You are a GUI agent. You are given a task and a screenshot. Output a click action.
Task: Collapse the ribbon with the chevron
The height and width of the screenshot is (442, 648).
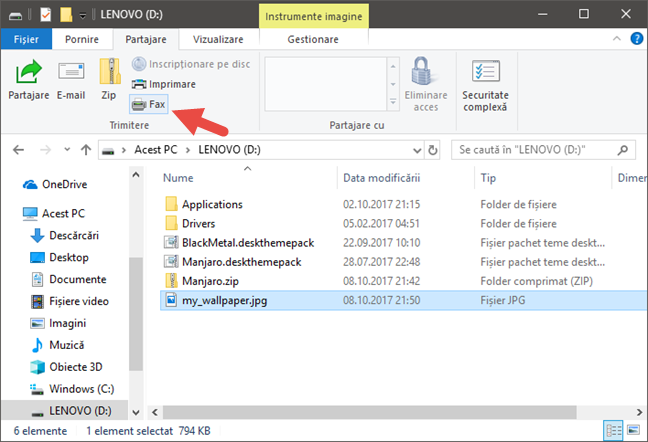(x=617, y=39)
